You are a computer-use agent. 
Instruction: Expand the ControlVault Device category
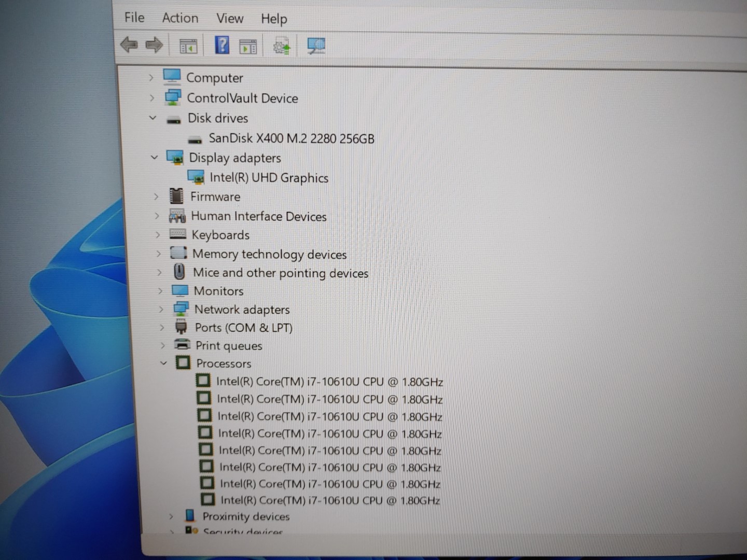coord(151,97)
